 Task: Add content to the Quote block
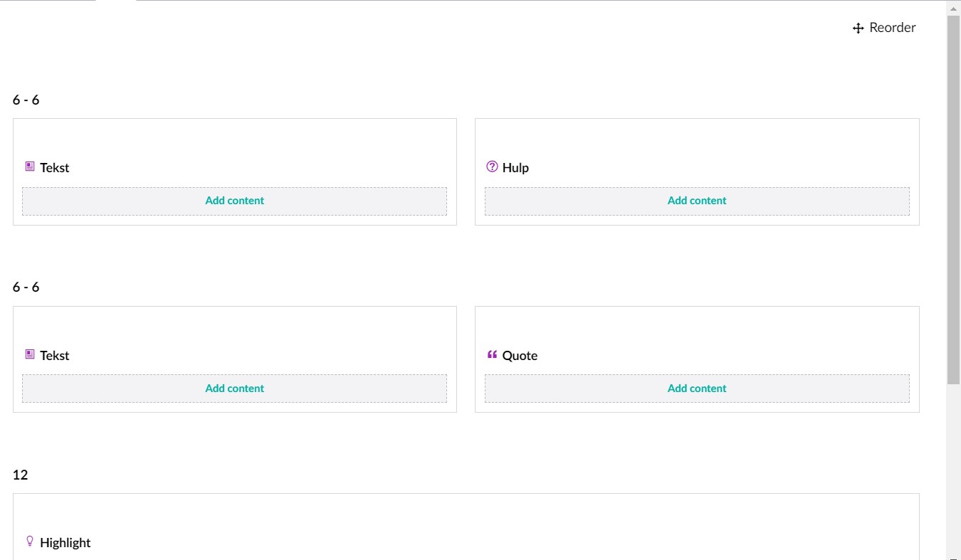point(697,389)
